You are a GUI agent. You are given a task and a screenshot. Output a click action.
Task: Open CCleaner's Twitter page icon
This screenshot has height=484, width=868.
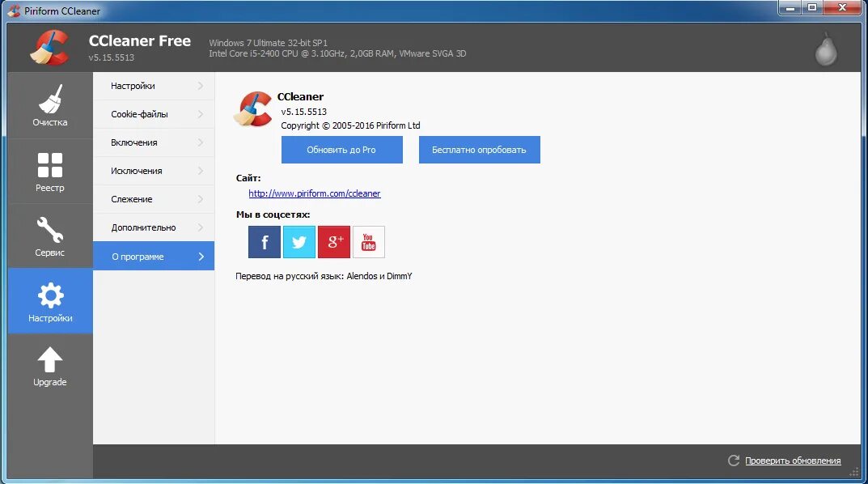(x=299, y=242)
